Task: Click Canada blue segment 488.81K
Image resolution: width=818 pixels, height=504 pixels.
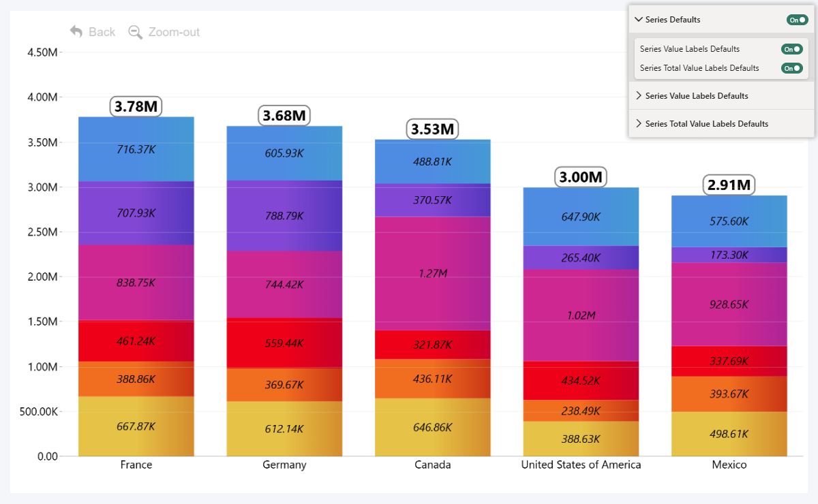Action: click(x=433, y=162)
